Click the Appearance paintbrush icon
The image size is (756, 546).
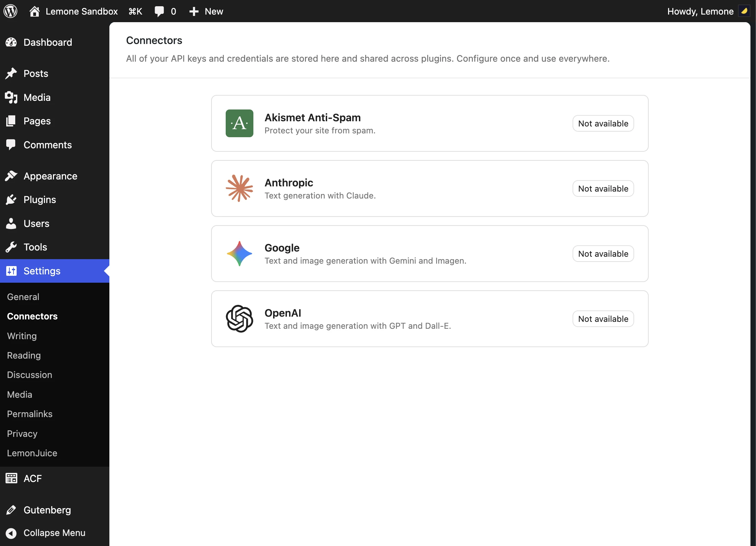(11, 176)
